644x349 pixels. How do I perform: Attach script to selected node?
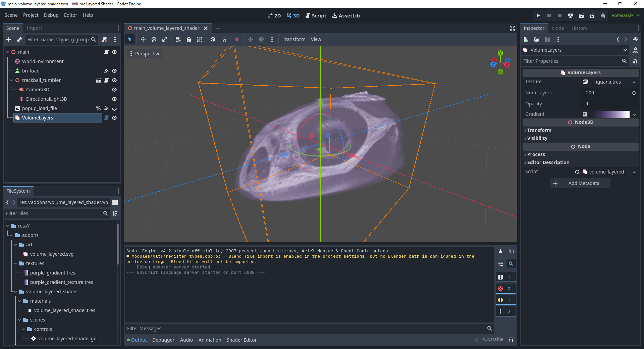(x=105, y=40)
